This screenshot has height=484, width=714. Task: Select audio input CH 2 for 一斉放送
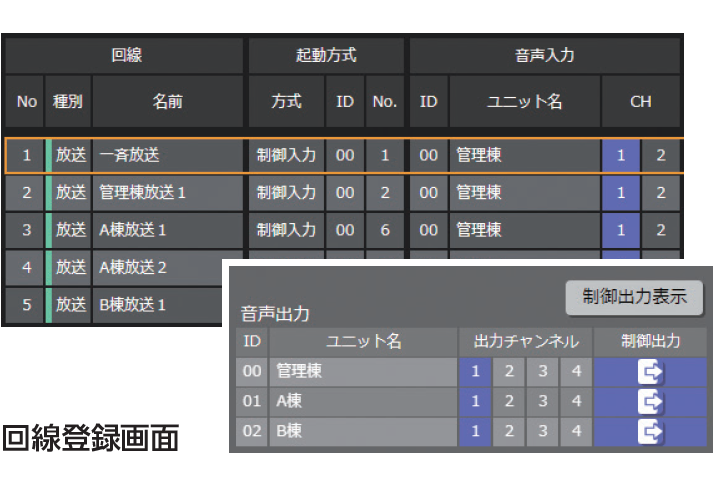click(661, 156)
